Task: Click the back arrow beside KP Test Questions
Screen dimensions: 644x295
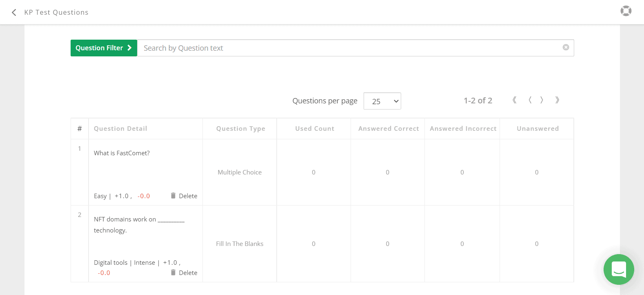Action: click(x=14, y=12)
